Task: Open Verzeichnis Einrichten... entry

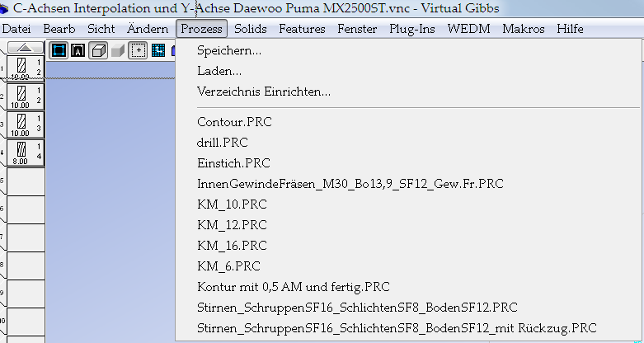Action: tap(264, 92)
